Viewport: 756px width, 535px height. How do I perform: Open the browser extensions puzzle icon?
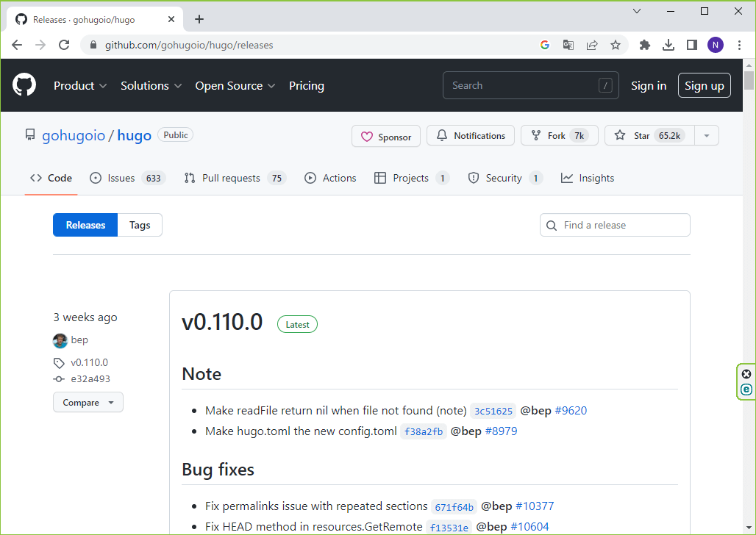[x=645, y=45]
